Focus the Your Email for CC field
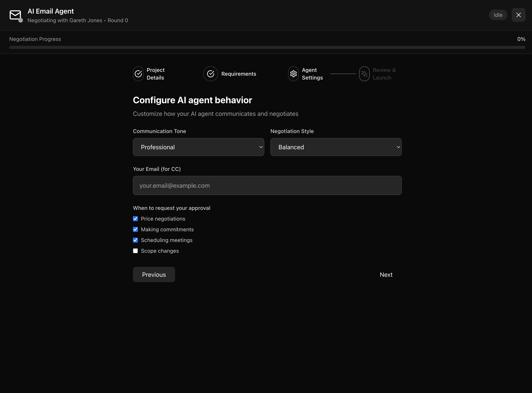 (x=267, y=185)
